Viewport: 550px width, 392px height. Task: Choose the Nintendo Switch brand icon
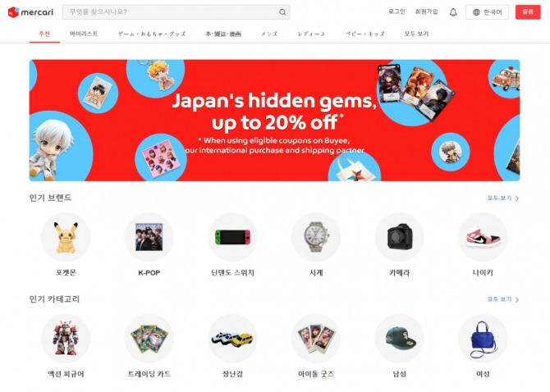pyautogui.click(x=232, y=237)
